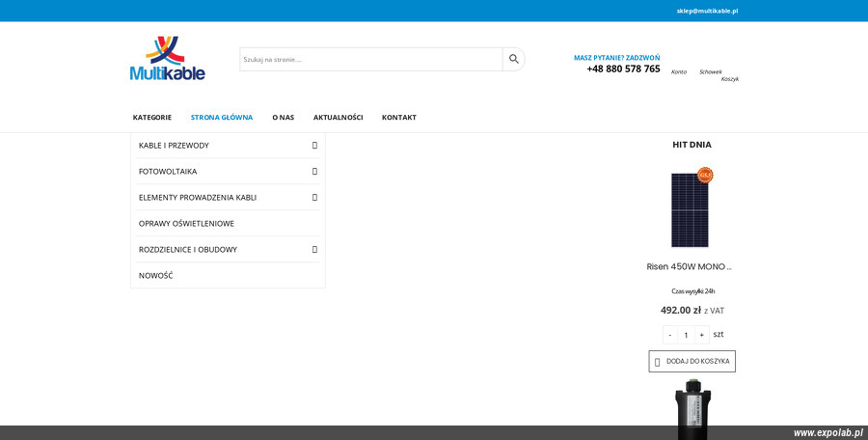Screen dimensions: 868x440
Task: Open the Multikable logo homepage
Action: 168,58
